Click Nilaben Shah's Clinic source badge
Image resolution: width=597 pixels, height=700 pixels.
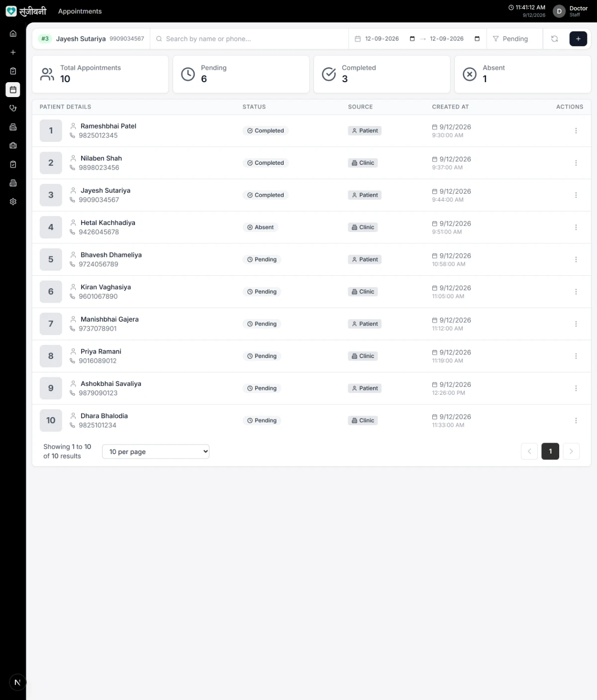(363, 163)
